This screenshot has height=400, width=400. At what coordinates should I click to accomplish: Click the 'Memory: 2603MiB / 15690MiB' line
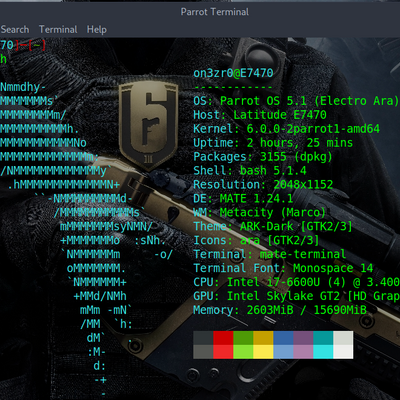[x=280, y=310]
